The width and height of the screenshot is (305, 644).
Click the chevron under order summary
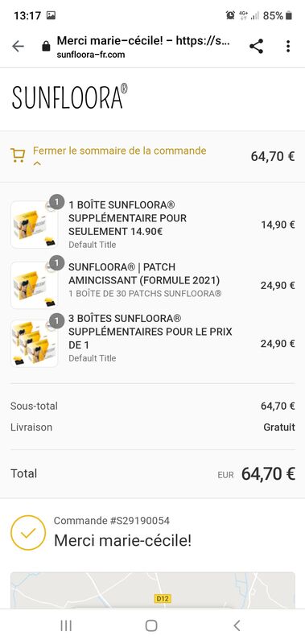tap(37, 163)
